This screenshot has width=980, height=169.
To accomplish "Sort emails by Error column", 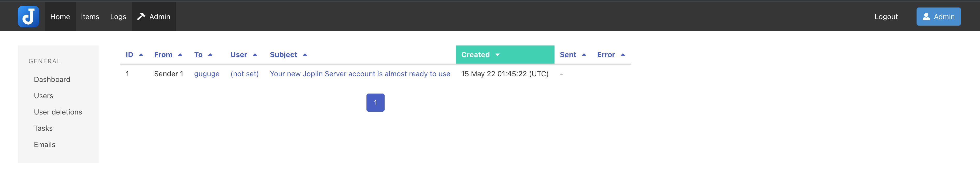I will pyautogui.click(x=622, y=55).
